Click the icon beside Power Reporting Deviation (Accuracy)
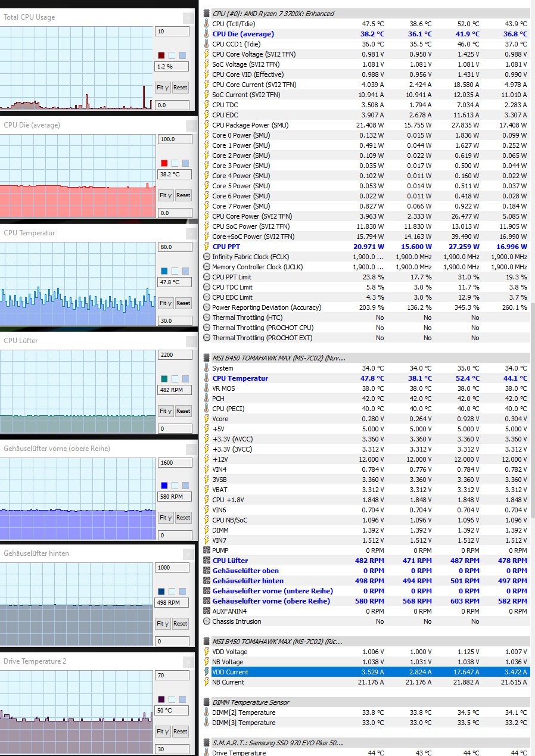The width and height of the screenshot is (535, 756). (207, 307)
